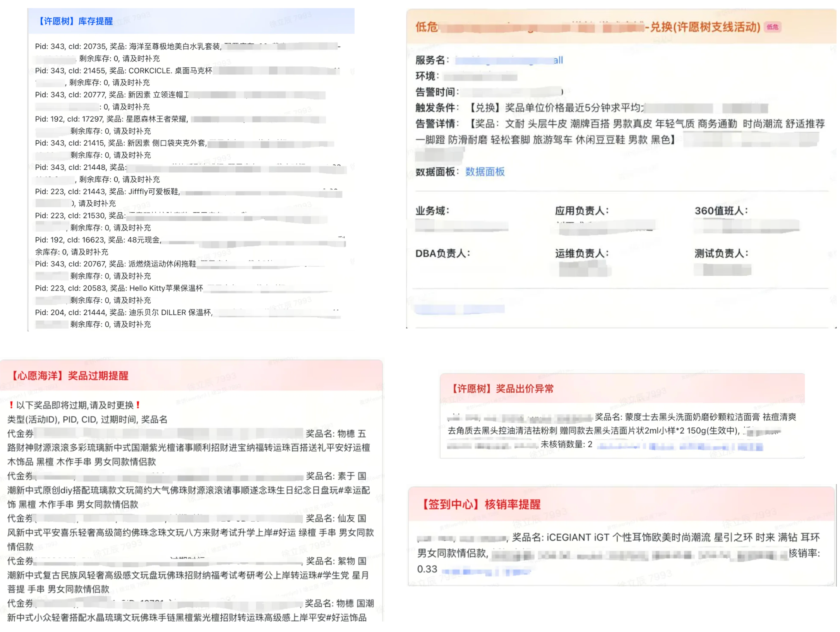840x632 pixels.
Task: Click the 奖品名: 絮物 国 coupon entry
Action: coord(188,575)
